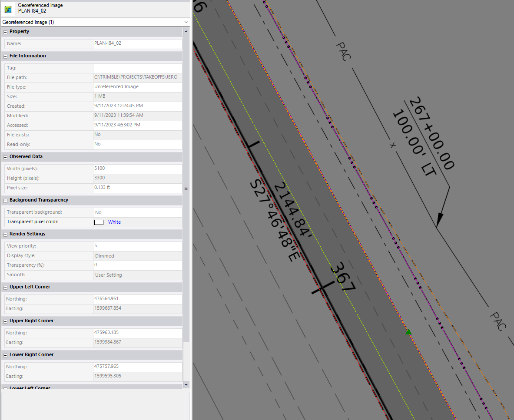The width and height of the screenshot is (514, 420).
Task: Collapse the Render Settings section
Action: click(x=5, y=235)
